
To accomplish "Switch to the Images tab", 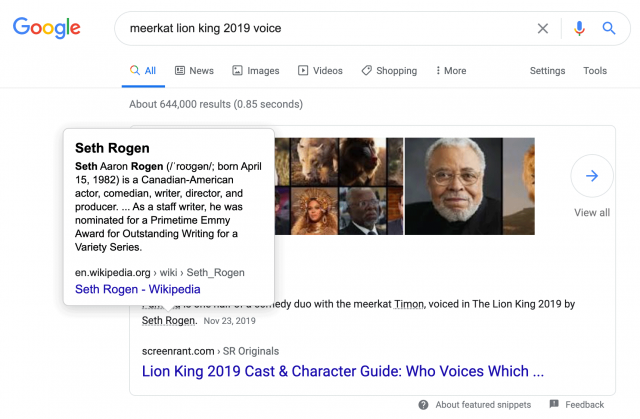I will click(256, 71).
